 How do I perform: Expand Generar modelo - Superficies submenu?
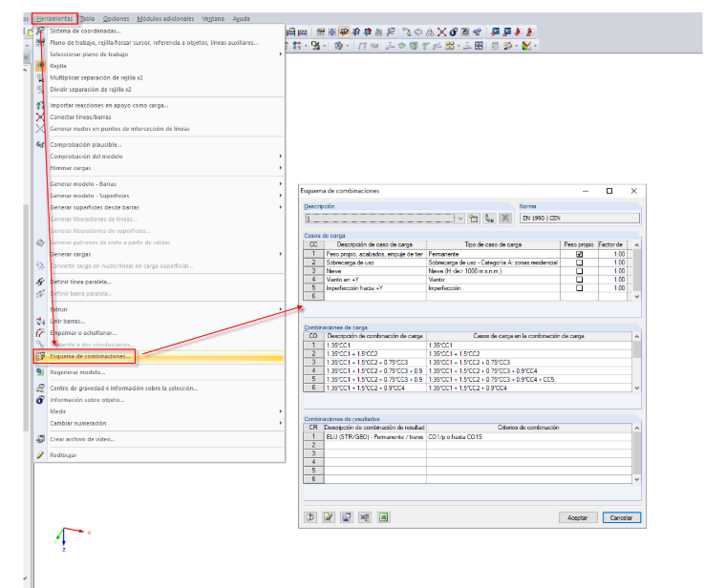click(281, 196)
